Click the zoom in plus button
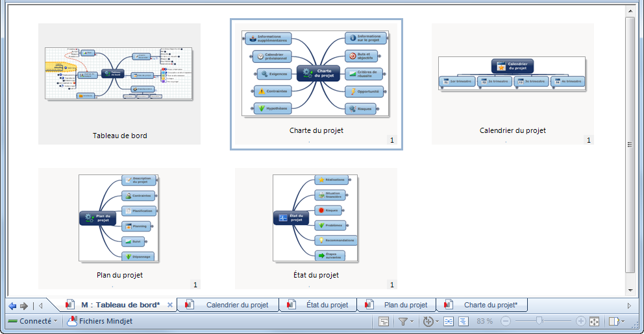This screenshot has width=644, height=334. pyautogui.click(x=580, y=321)
